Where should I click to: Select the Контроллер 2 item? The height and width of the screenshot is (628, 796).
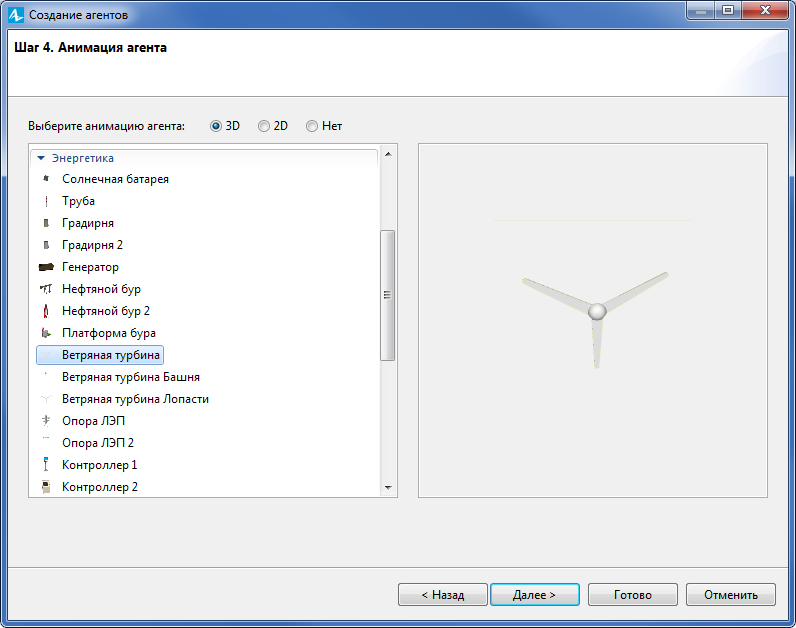(100, 487)
